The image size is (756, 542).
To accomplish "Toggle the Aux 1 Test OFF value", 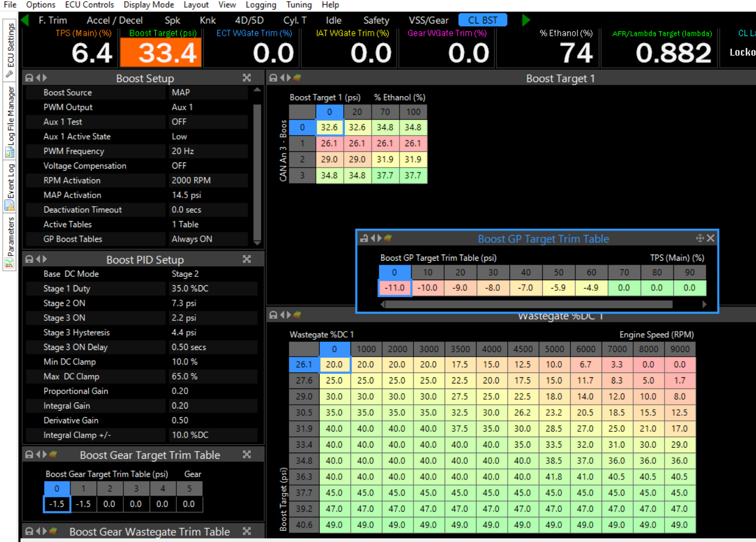I will tap(209, 122).
